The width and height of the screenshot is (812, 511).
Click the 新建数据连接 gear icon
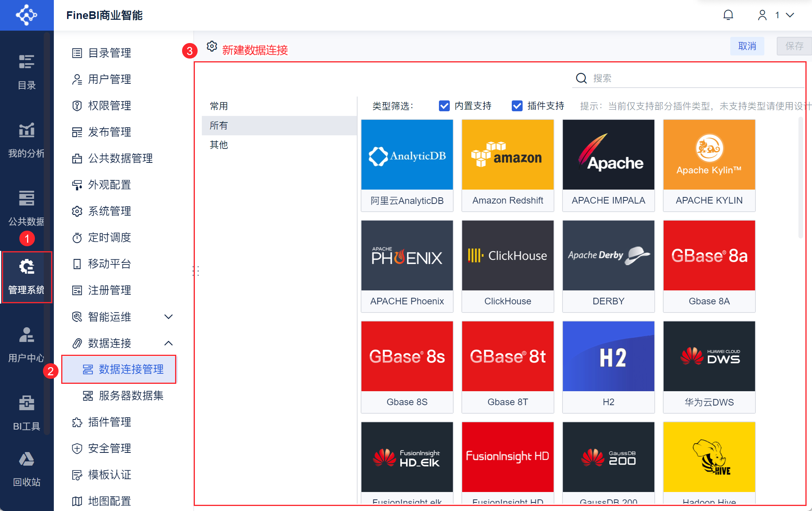[212, 46]
